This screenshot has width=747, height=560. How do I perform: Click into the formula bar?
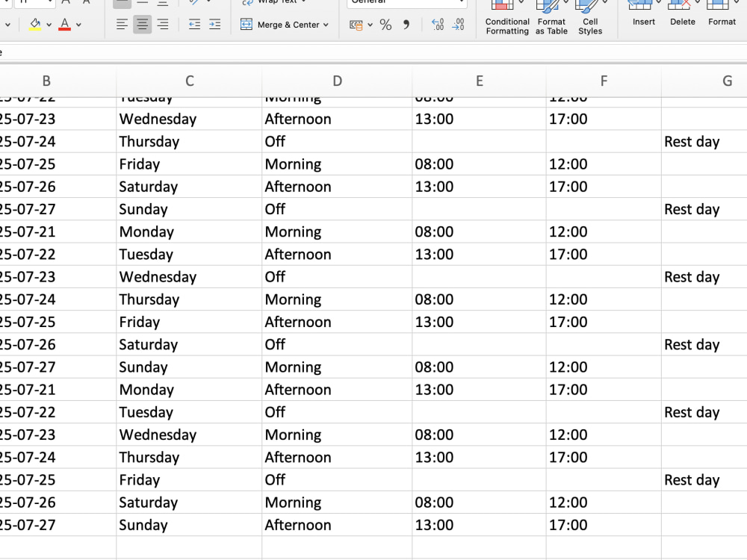pos(373,52)
